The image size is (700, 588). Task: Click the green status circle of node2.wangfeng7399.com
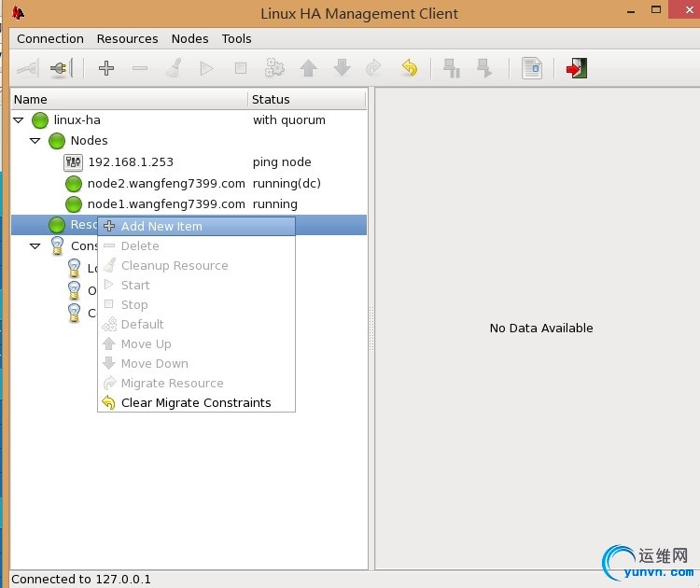[74, 184]
